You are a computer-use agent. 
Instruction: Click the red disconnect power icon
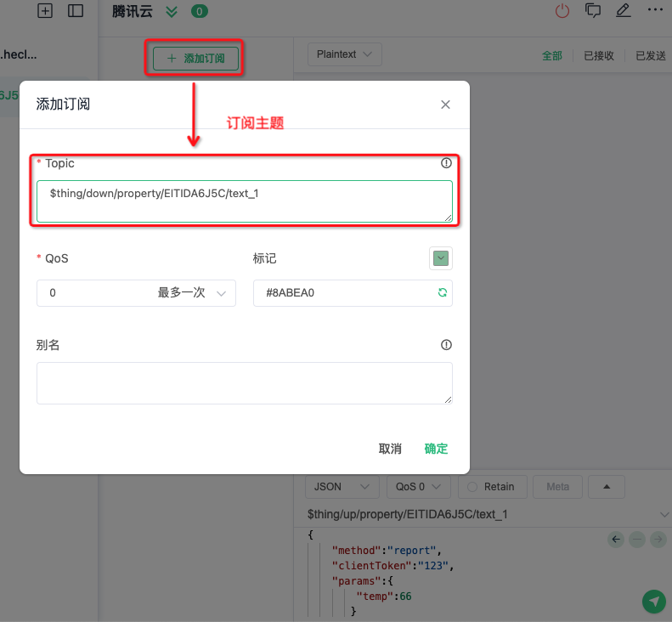point(562,11)
